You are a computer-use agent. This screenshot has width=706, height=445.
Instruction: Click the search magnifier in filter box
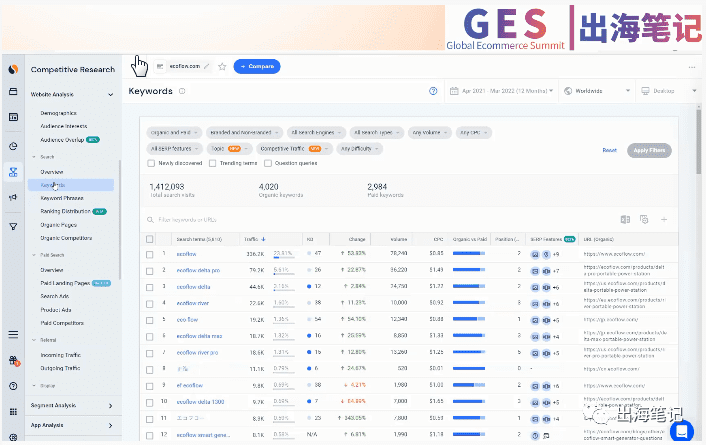click(x=150, y=220)
